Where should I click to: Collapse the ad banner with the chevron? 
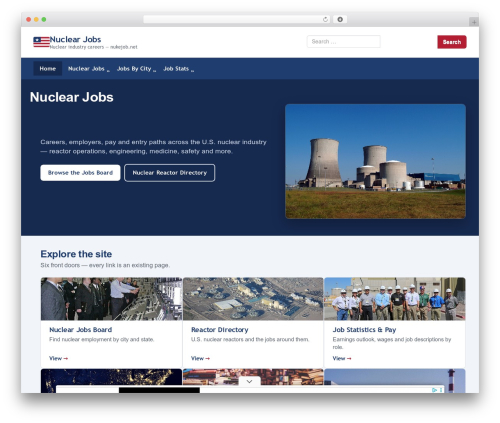coord(250,381)
